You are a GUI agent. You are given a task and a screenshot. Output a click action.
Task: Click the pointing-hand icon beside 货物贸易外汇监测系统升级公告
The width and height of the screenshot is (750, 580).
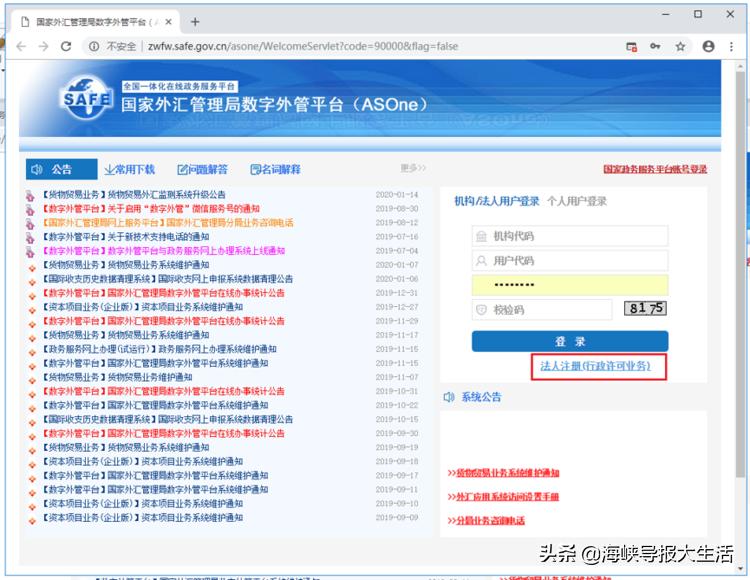click(x=30, y=195)
